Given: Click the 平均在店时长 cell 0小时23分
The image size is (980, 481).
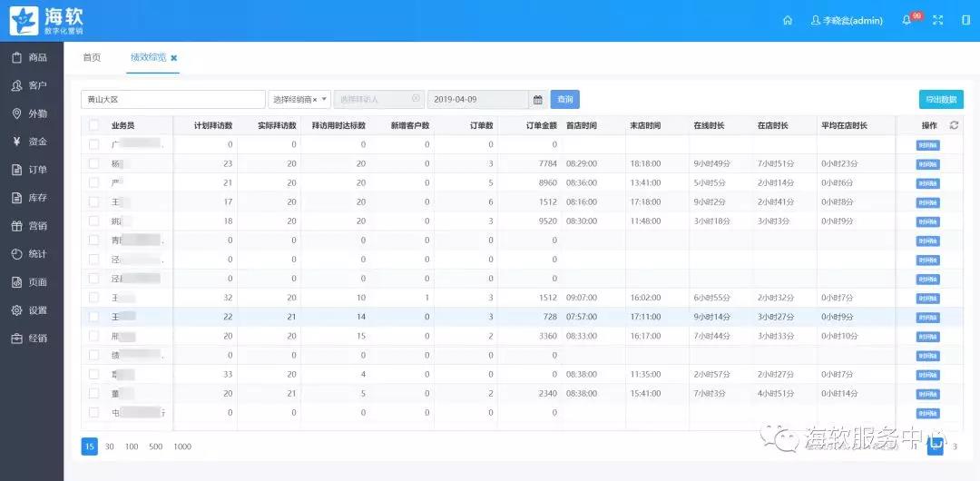Looking at the screenshot, I should pyautogui.click(x=840, y=164).
